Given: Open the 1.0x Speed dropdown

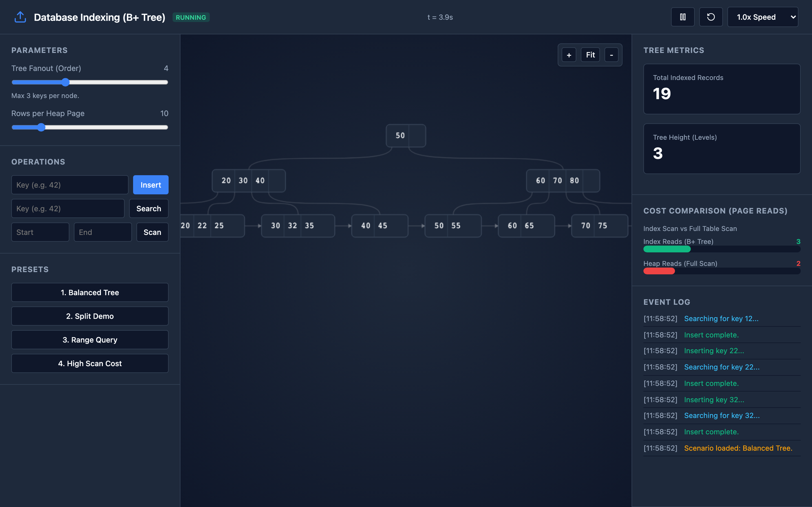Looking at the screenshot, I should coord(762,17).
